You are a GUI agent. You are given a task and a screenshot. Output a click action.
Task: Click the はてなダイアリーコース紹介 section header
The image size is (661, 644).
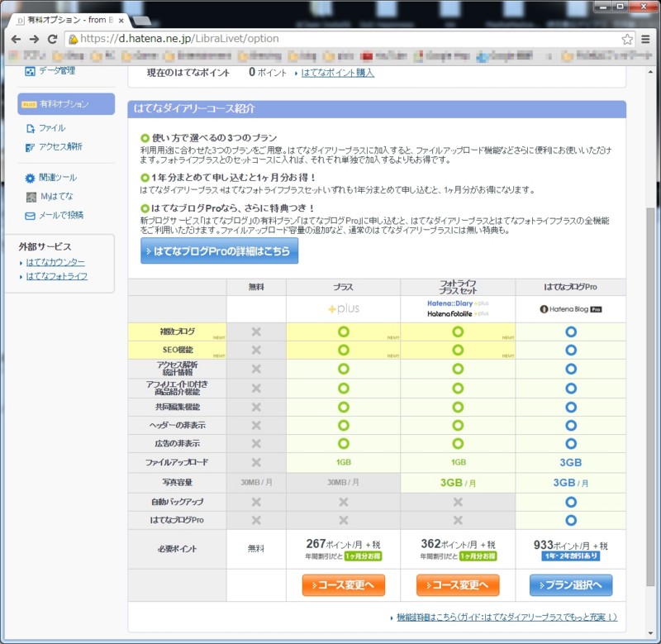tap(377, 109)
